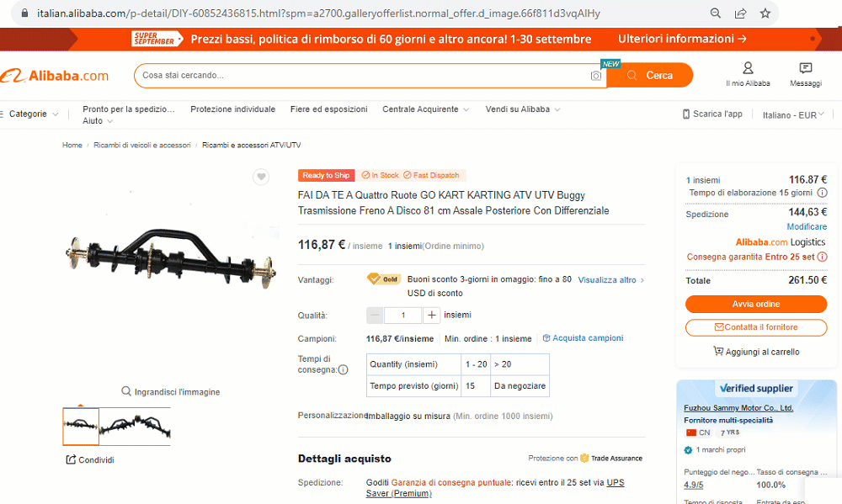Click the share page icon in address bar
Viewport: 842px width, 504px height.
click(x=740, y=13)
